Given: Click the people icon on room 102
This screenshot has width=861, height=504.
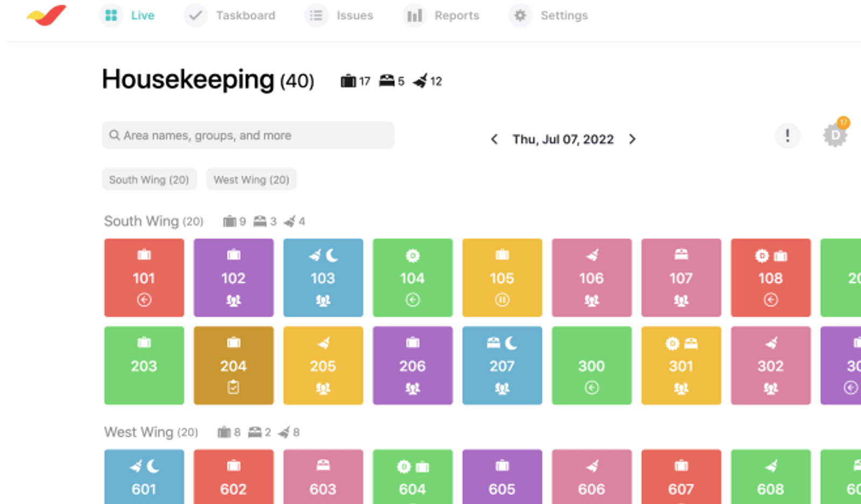Looking at the screenshot, I should 234,300.
